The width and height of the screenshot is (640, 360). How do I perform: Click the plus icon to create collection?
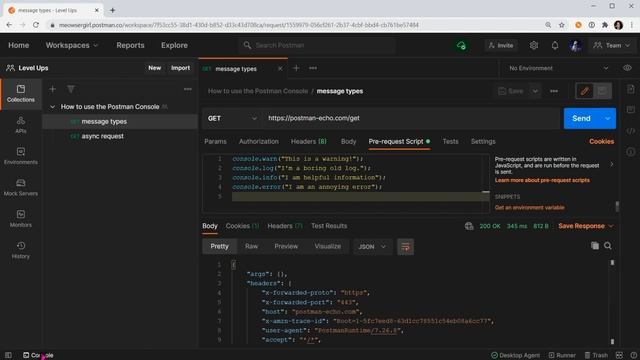tap(52, 89)
